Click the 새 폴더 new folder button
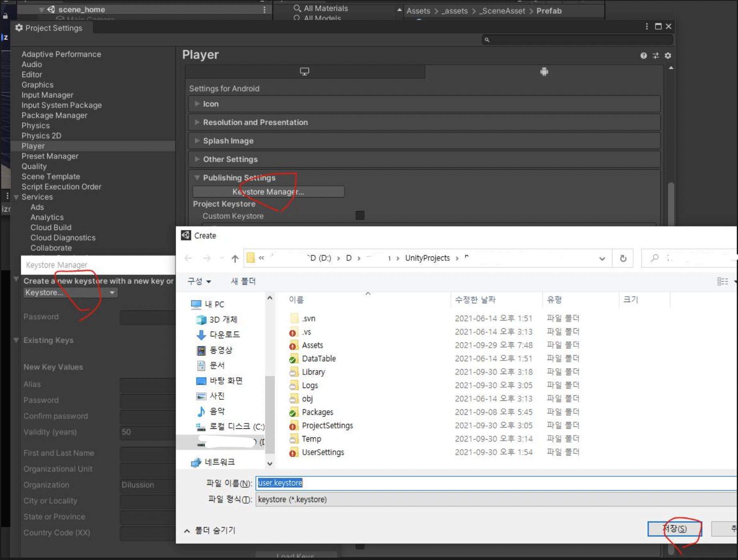738x560 pixels. pos(243,282)
